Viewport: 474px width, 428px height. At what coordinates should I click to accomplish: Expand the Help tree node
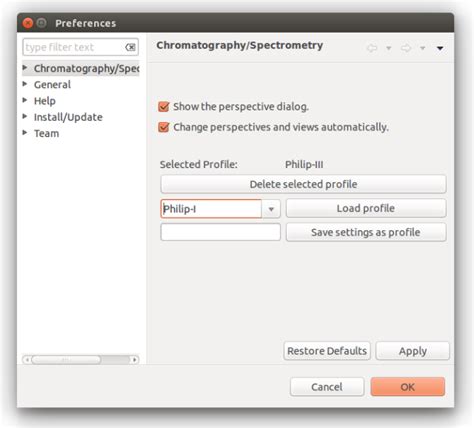click(25, 100)
